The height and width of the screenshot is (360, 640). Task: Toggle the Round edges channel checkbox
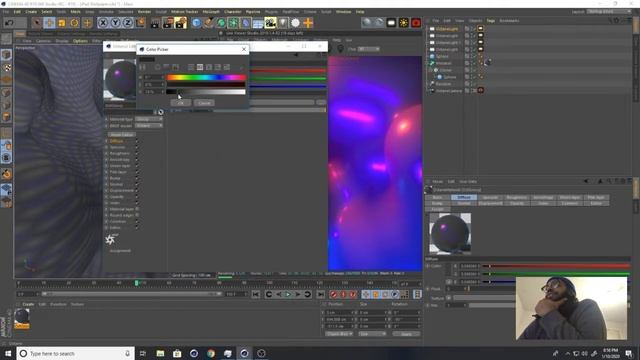coord(137,215)
